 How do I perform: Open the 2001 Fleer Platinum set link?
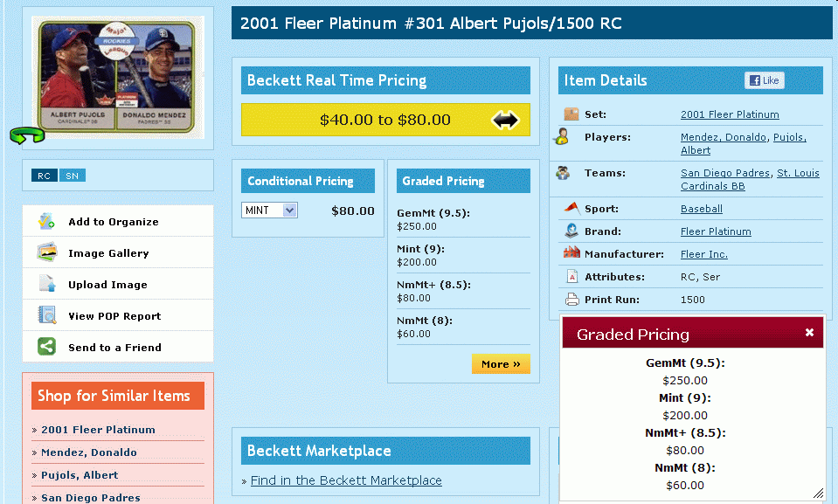730,114
